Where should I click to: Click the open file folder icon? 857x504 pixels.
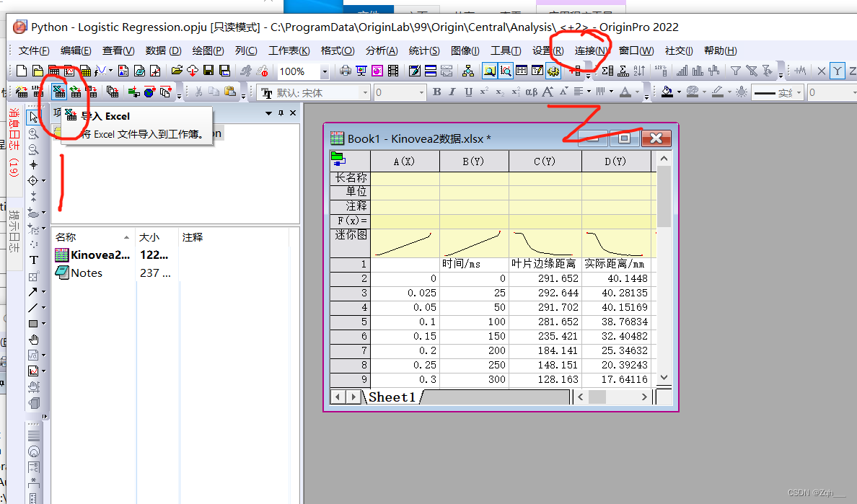point(177,71)
